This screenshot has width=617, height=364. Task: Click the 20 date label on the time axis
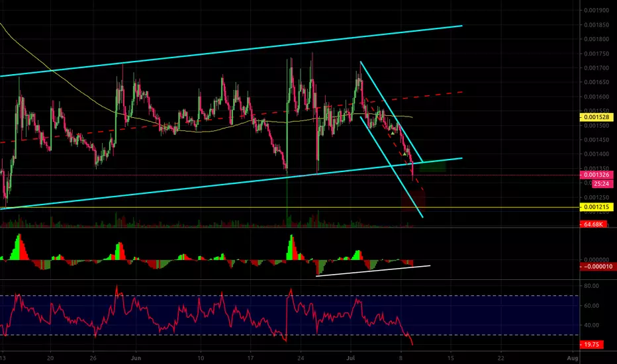click(50, 358)
